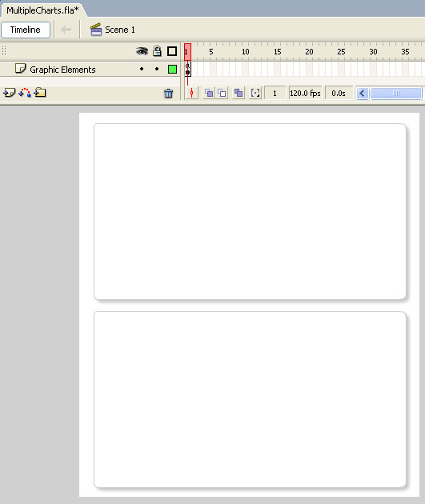
Task: Show or hide all layers eye icon
Action: pos(142,51)
